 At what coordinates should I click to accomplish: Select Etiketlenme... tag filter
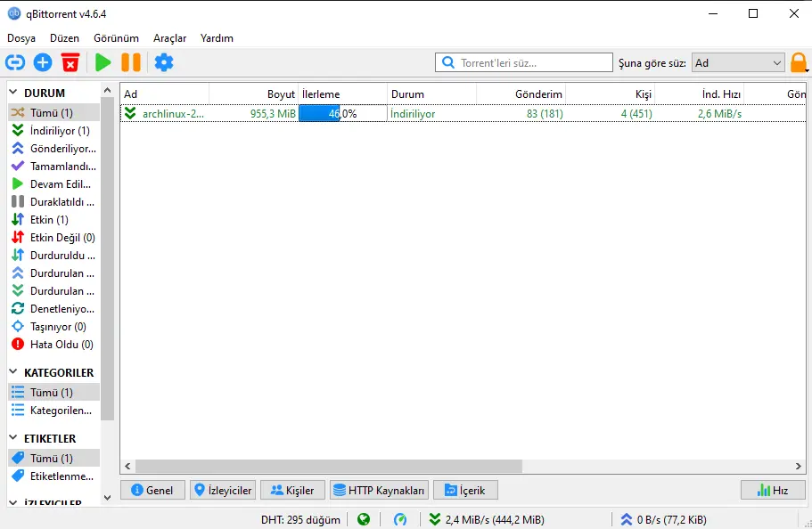tap(53, 476)
